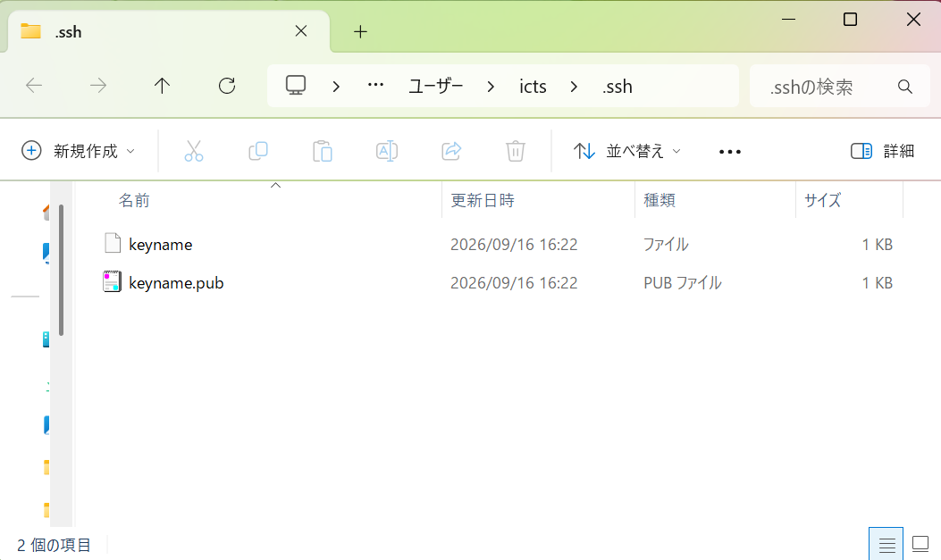Open the See more options menu
The height and width of the screenshot is (560, 941).
click(x=730, y=152)
